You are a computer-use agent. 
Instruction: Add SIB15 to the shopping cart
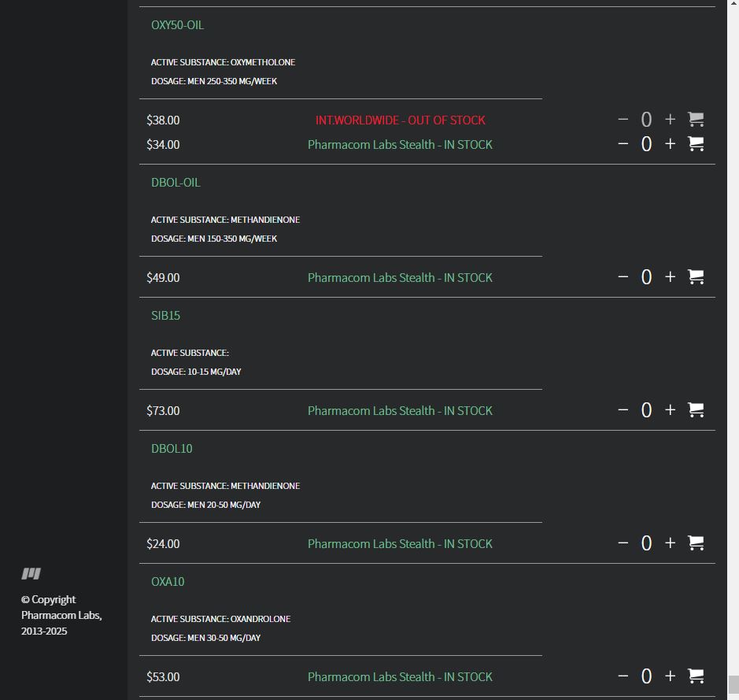coord(696,409)
